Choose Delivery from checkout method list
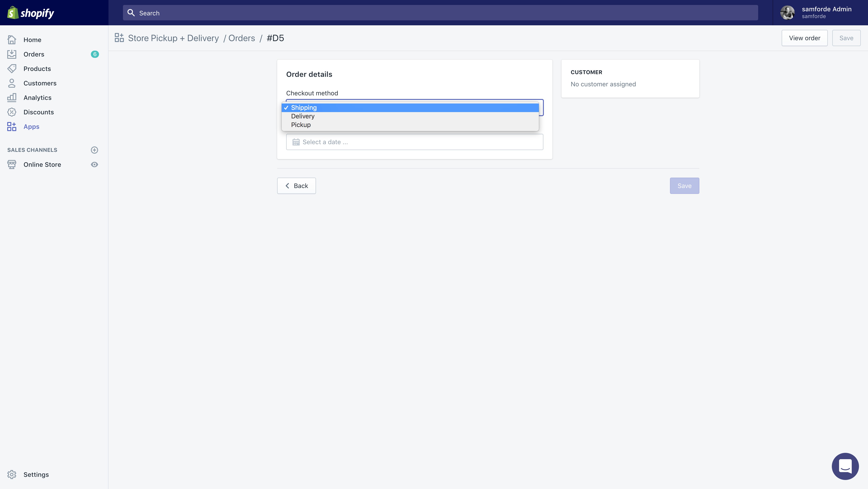This screenshot has height=489, width=868. tap(303, 116)
